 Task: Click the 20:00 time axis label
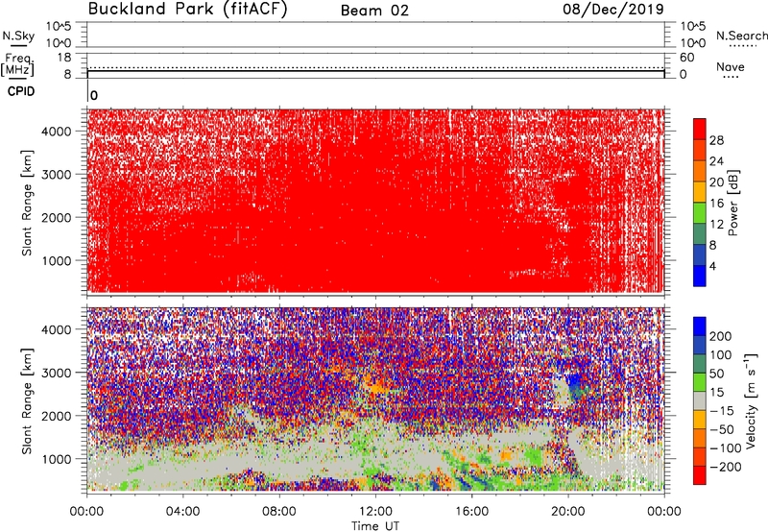point(567,512)
